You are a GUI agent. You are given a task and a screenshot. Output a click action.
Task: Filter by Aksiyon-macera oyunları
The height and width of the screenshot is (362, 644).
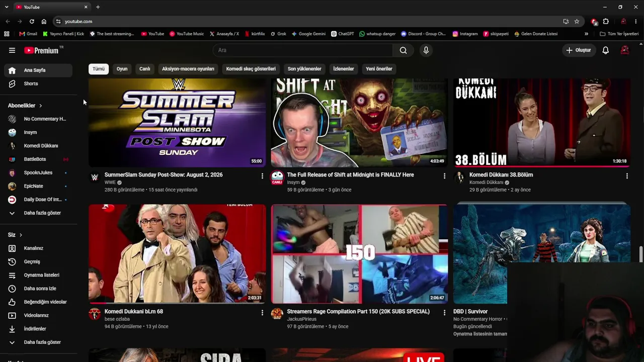tap(188, 69)
